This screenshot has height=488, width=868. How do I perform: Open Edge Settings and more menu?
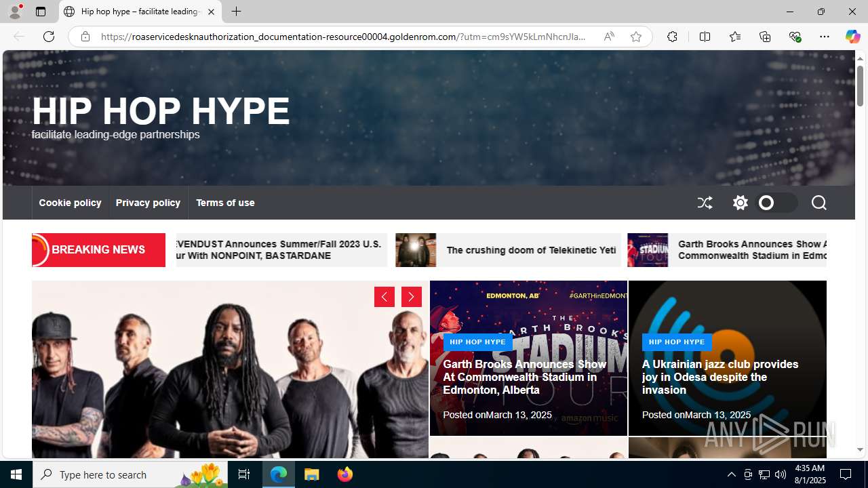coord(825,37)
